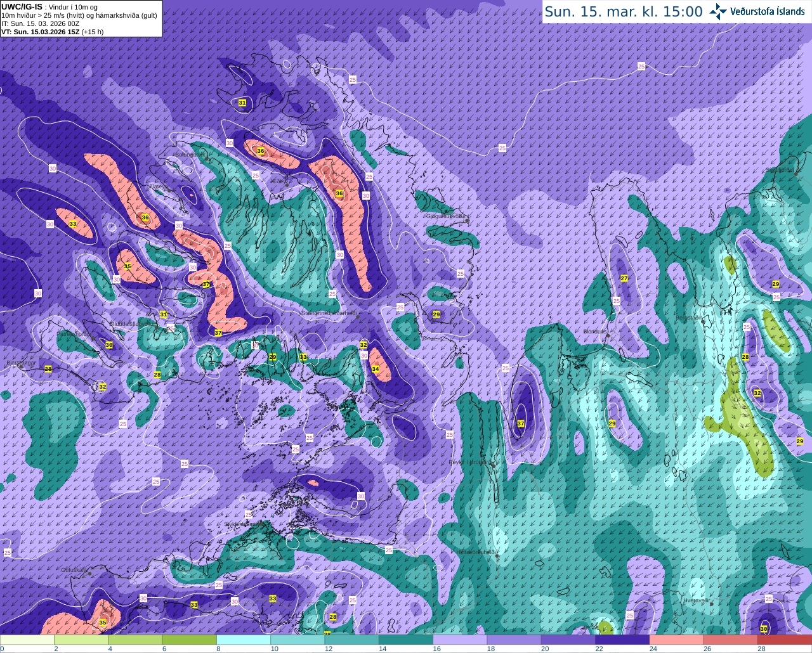Screen dimensions: 812x653
Task: Click the yellow 30 gust label near Patreksfjörður
Action: click(x=109, y=345)
